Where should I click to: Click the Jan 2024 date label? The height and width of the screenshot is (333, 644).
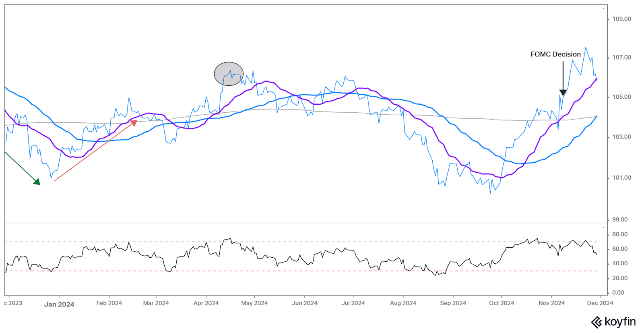[59, 304]
